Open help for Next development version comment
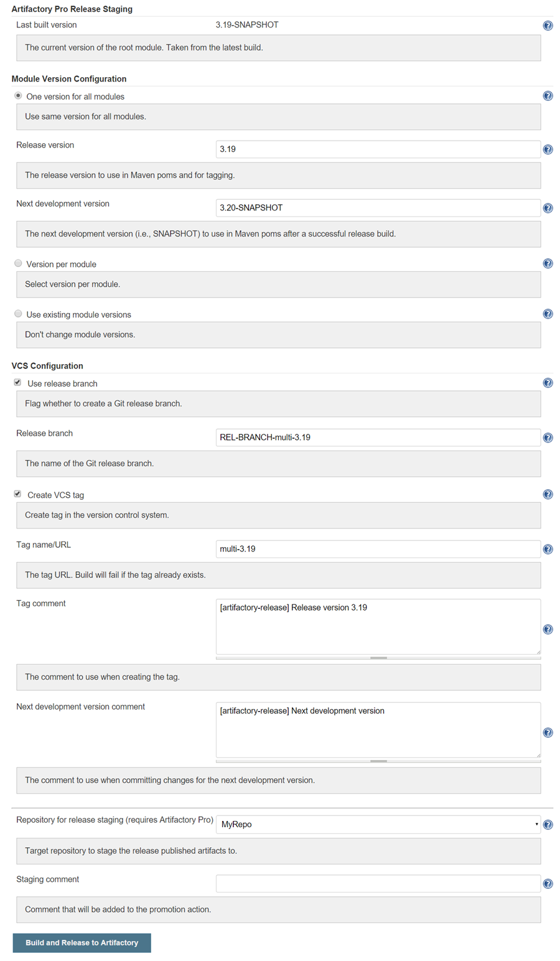 [548, 732]
